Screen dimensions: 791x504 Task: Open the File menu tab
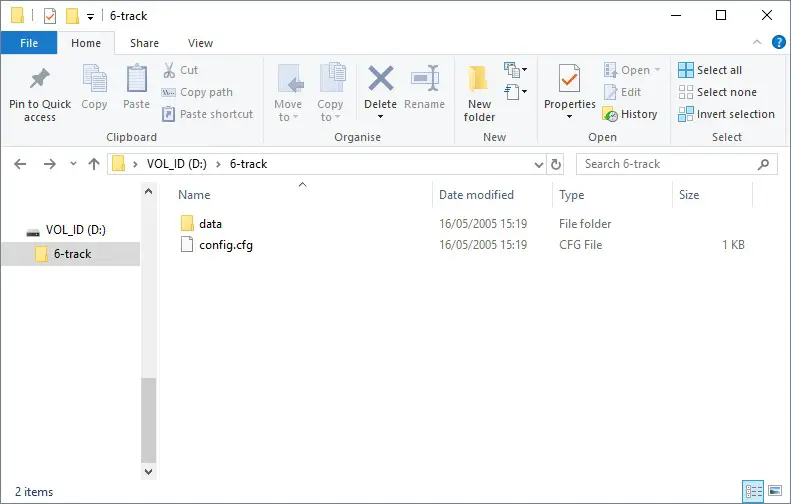pos(29,43)
